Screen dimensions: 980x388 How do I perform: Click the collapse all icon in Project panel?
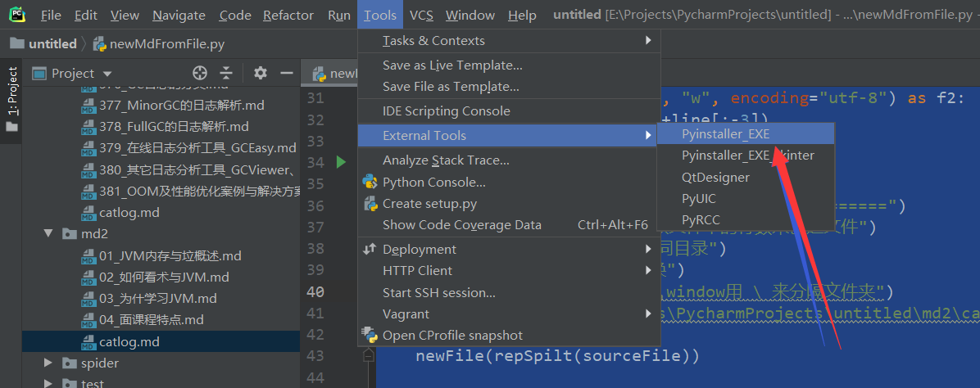[x=226, y=73]
